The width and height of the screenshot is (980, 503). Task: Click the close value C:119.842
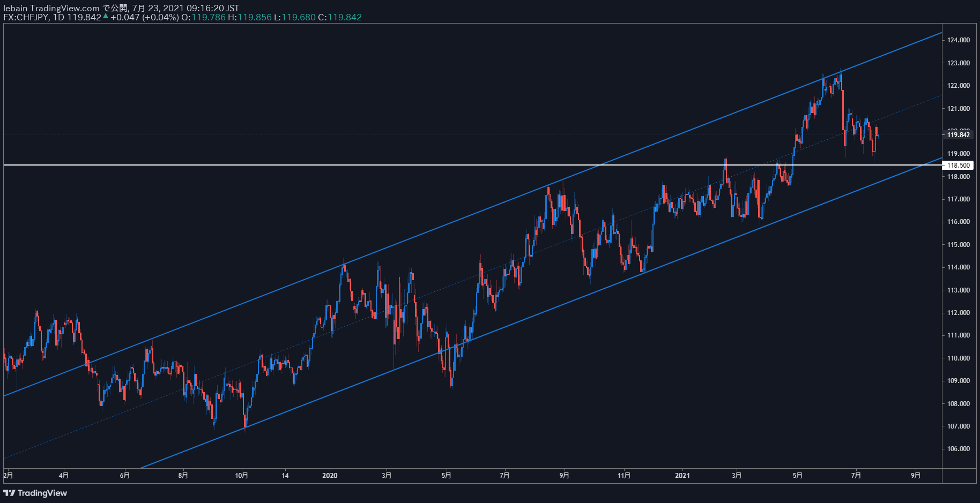(340, 17)
